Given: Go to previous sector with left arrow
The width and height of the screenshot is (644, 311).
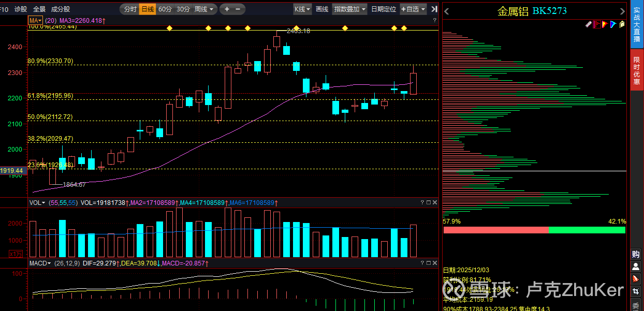Looking at the screenshot, I should coord(447,11).
